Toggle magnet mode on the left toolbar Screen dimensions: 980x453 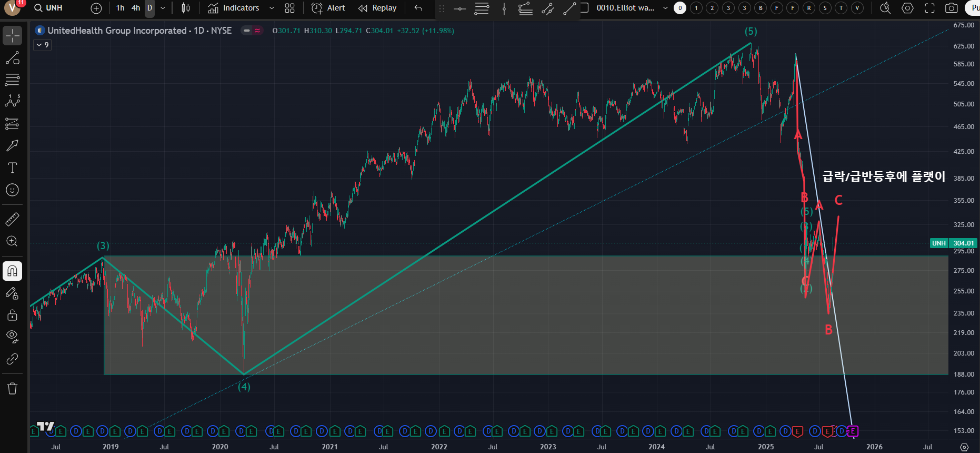click(12, 271)
